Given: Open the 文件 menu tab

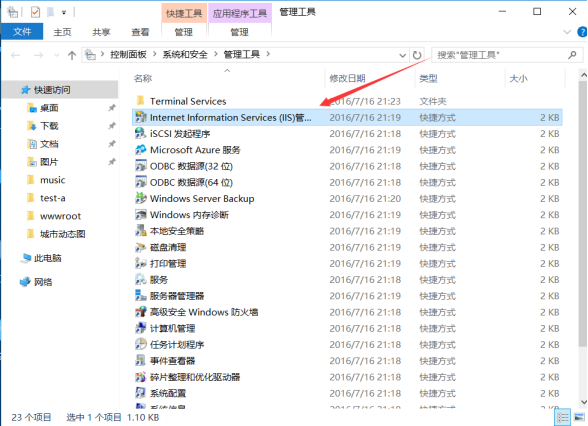Looking at the screenshot, I should point(22,32).
